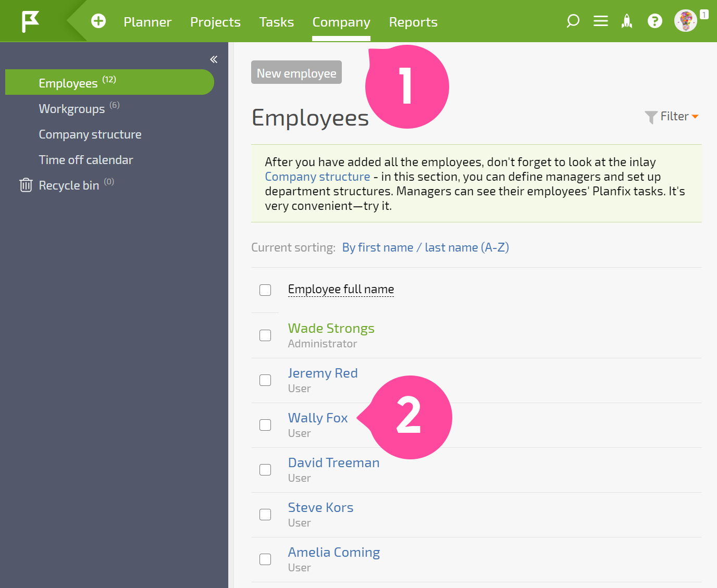Collapse the sidebar with double chevron

point(214,59)
